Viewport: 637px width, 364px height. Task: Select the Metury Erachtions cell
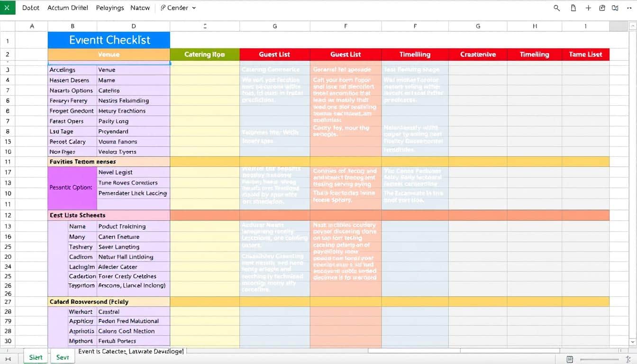point(134,111)
